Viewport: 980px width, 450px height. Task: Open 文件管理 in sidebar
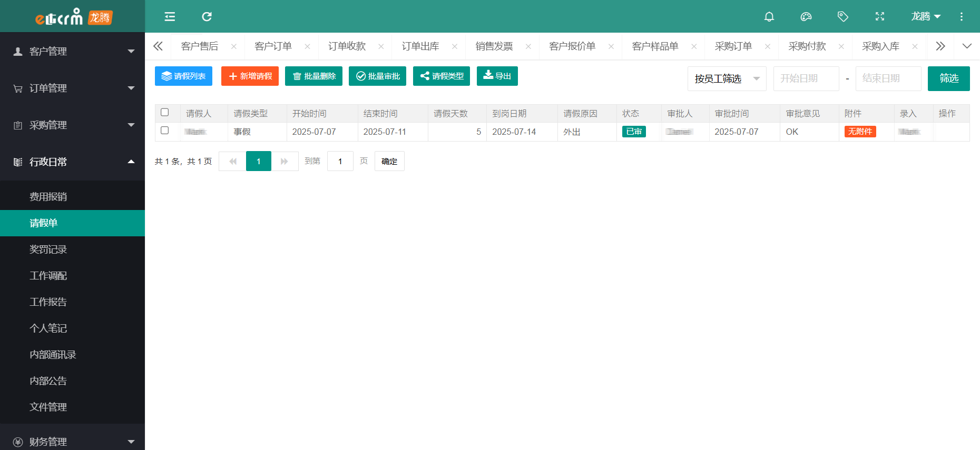[72, 407]
